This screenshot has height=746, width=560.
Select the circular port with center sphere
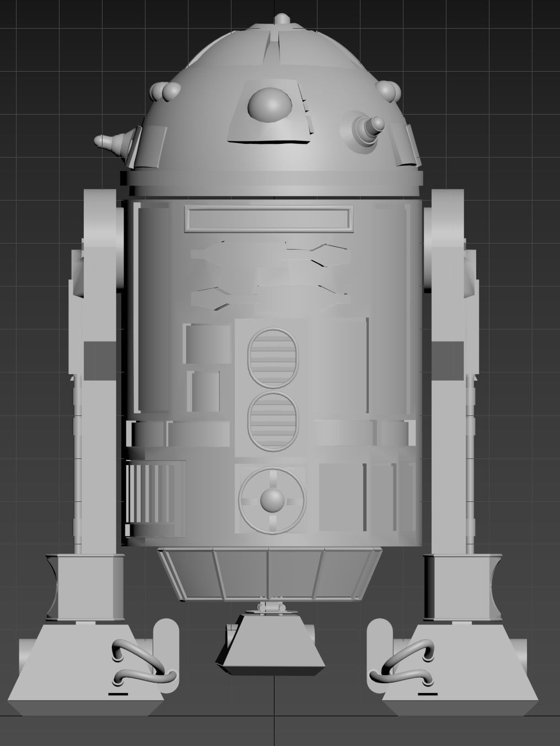[271, 500]
